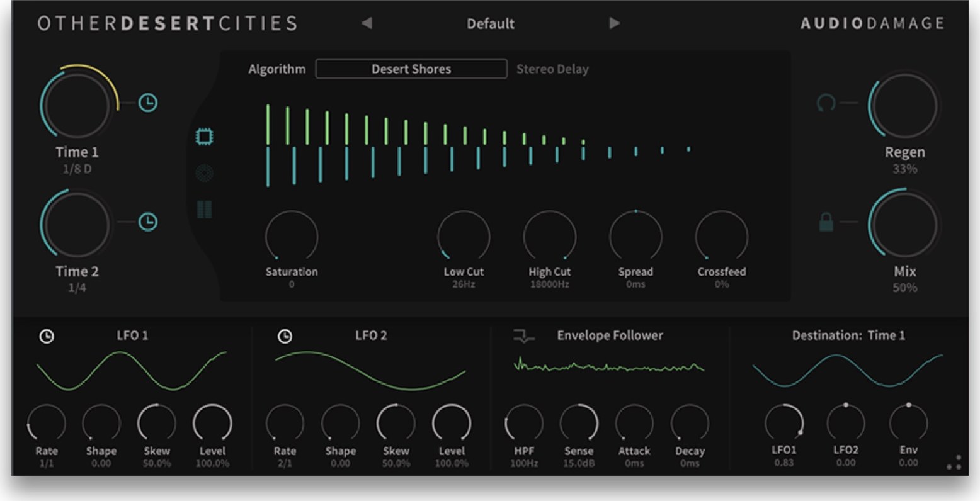Viewport: 980px width, 501px height.
Task: Click the Crossfeed knob
Action: coord(722,237)
